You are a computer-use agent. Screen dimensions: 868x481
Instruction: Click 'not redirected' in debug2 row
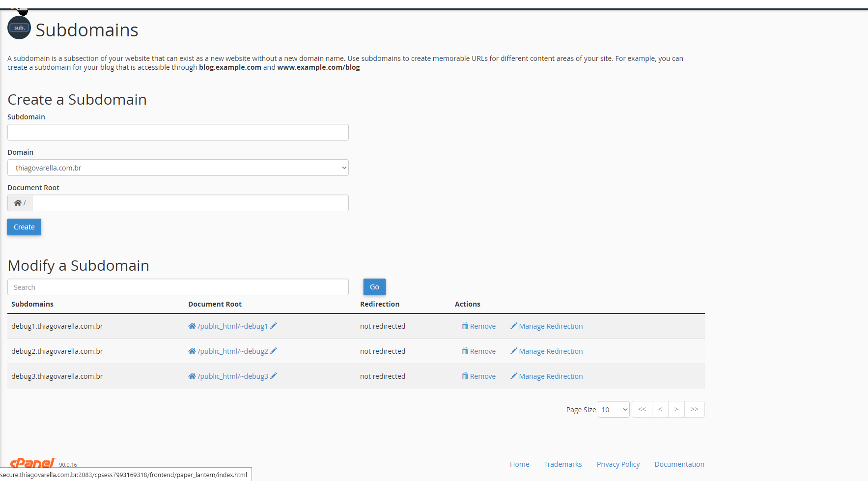pos(383,351)
